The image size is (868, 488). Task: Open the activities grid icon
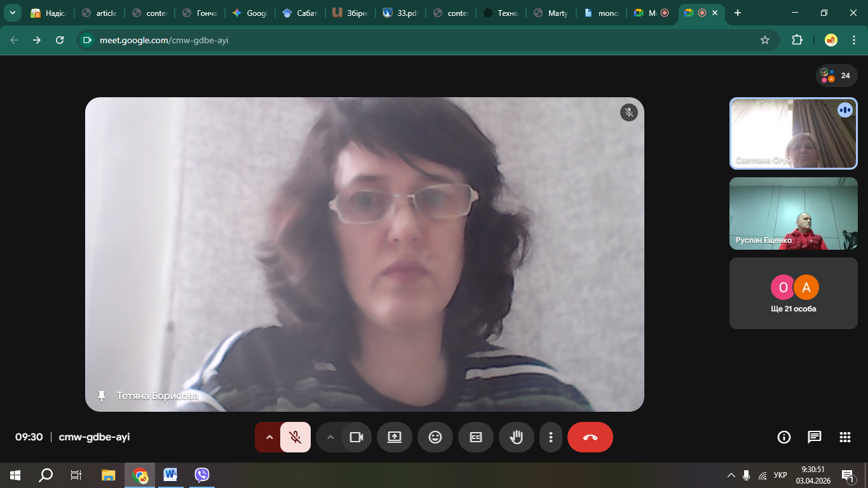844,437
